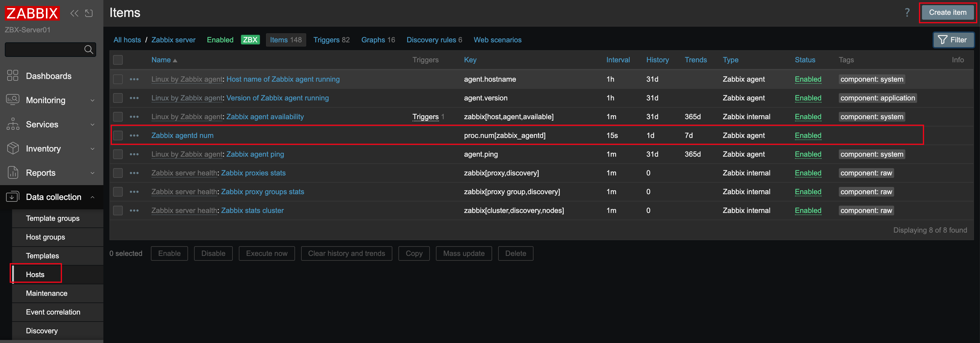
Task: Open three-dot menu for Zabbix agent ping
Action: click(x=134, y=154)
